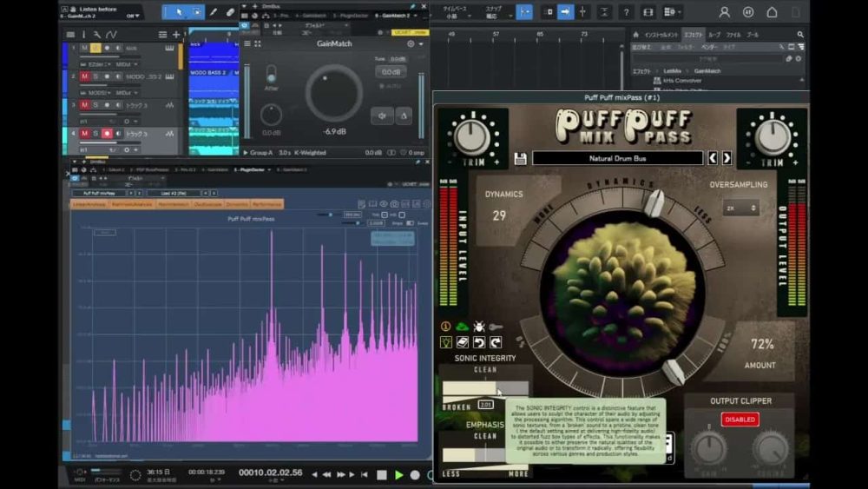Open Puff Puff mixPass selector in PluginDoctor
The width and height of the screenshot is (868, 489).
pos(101,194)
